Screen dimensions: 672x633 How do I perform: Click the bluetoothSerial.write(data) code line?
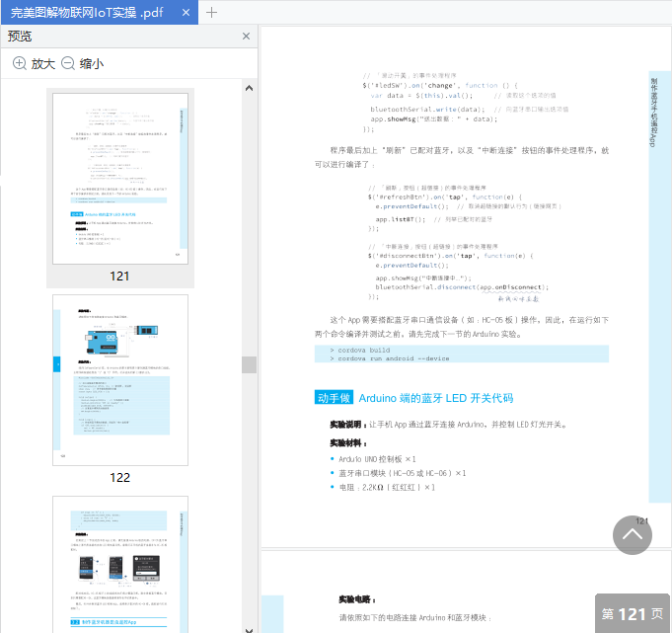tap(427, 110)
